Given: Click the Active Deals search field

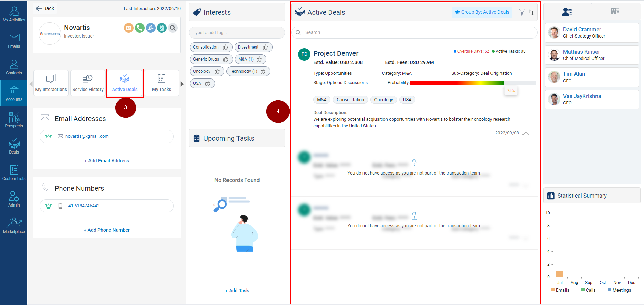Looking at the screenshot, I should (x=414, y=32).
